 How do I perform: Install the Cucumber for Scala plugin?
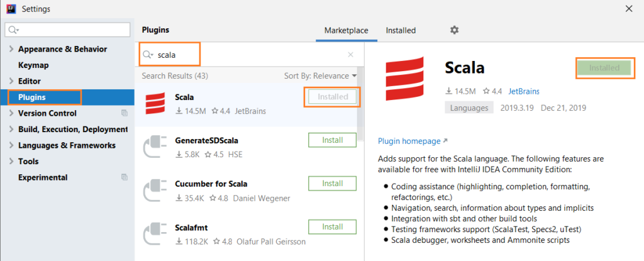point(332,183)
